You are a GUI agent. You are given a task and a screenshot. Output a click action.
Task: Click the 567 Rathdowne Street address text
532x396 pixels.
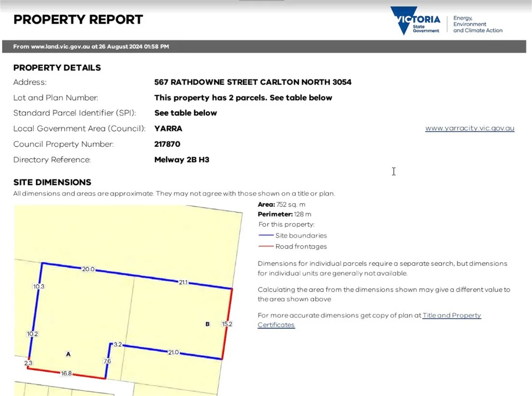click(252, 82)
